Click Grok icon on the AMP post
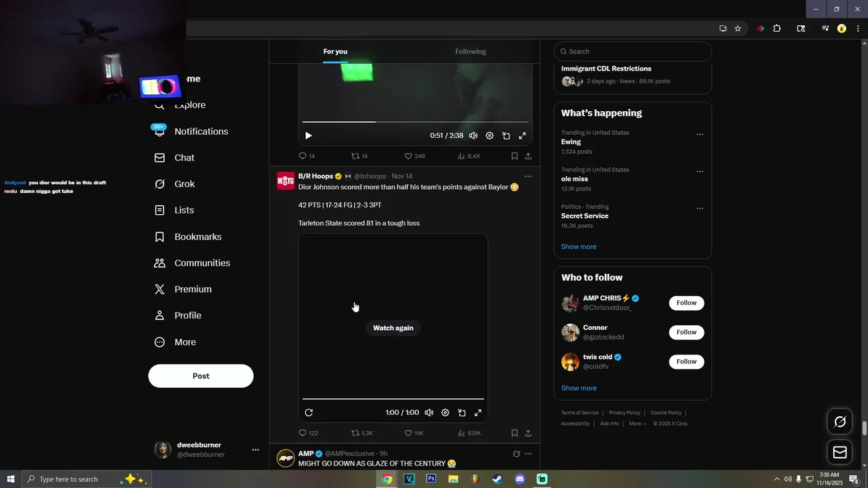The width and height of the screenshot is (868, 488). tap(516, 454)
